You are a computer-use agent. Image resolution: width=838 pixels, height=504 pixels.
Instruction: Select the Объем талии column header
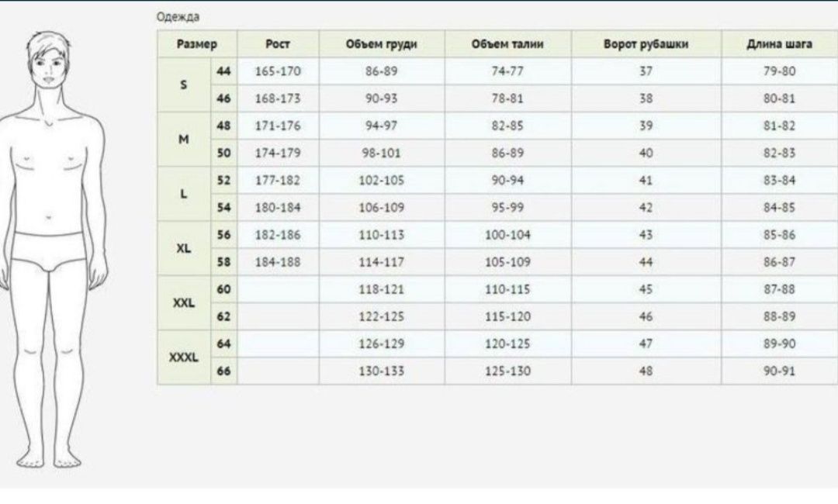[x=507, y=44]
